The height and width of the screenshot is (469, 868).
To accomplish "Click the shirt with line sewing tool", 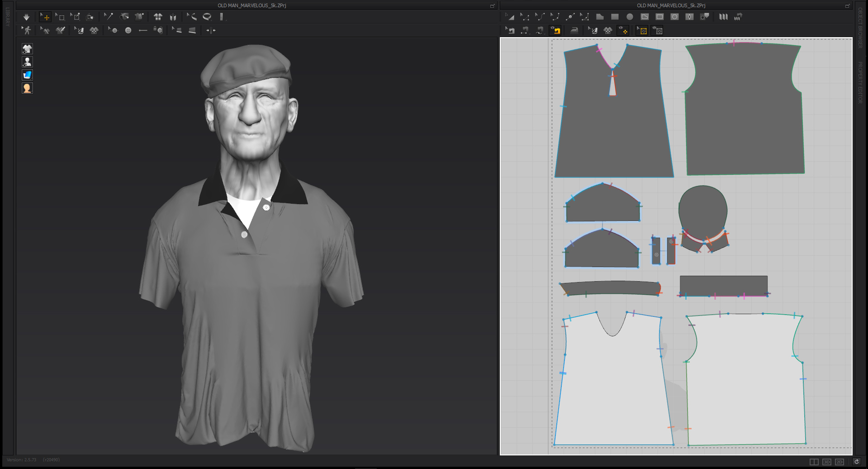I will (x=60, y=30).
